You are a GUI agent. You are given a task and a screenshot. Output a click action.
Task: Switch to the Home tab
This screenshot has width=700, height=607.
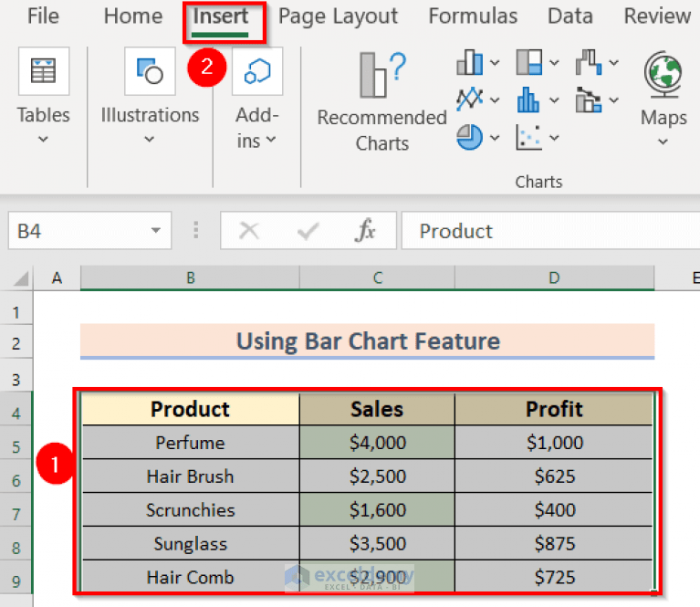tap(133, 16)
